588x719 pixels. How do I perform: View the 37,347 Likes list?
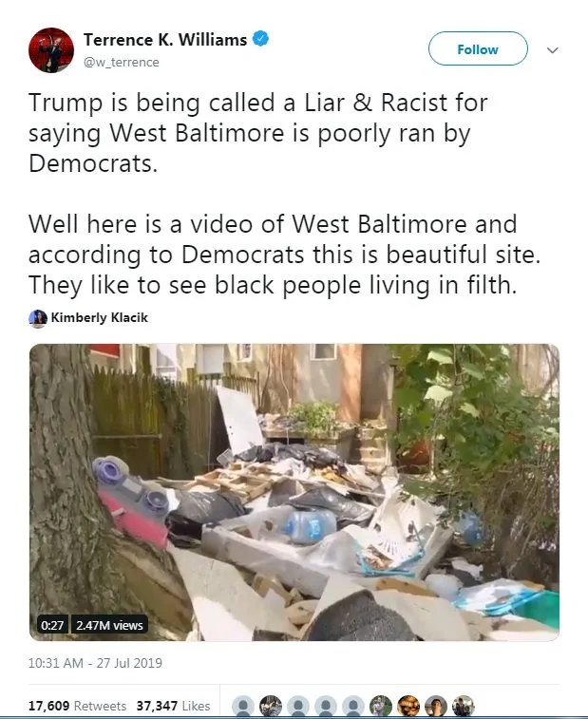(x=174, y=706)
